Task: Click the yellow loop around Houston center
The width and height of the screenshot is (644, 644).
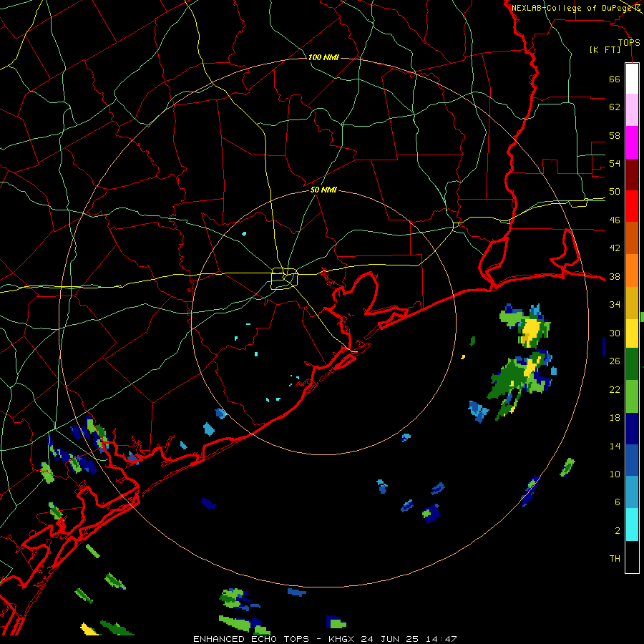Action: (284, 278)
